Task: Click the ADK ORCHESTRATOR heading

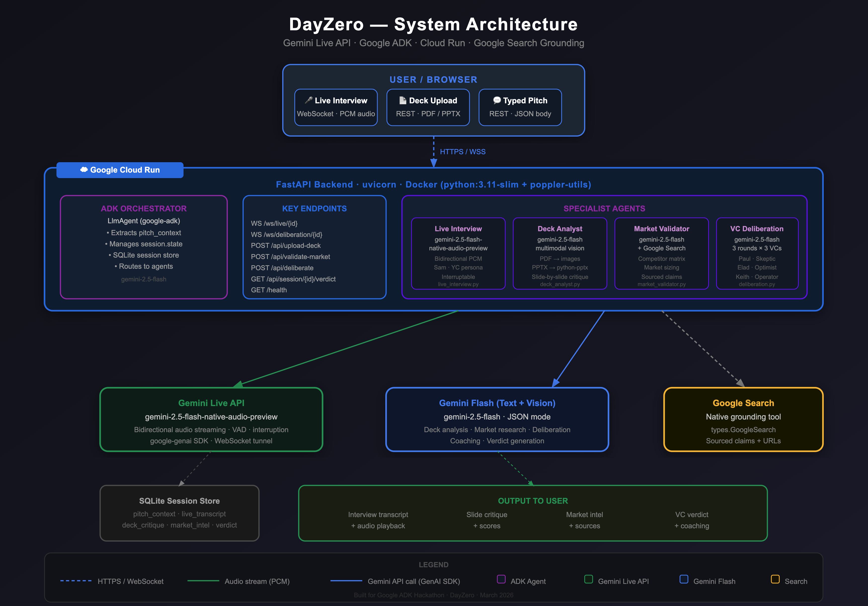Action: point(143,209)
